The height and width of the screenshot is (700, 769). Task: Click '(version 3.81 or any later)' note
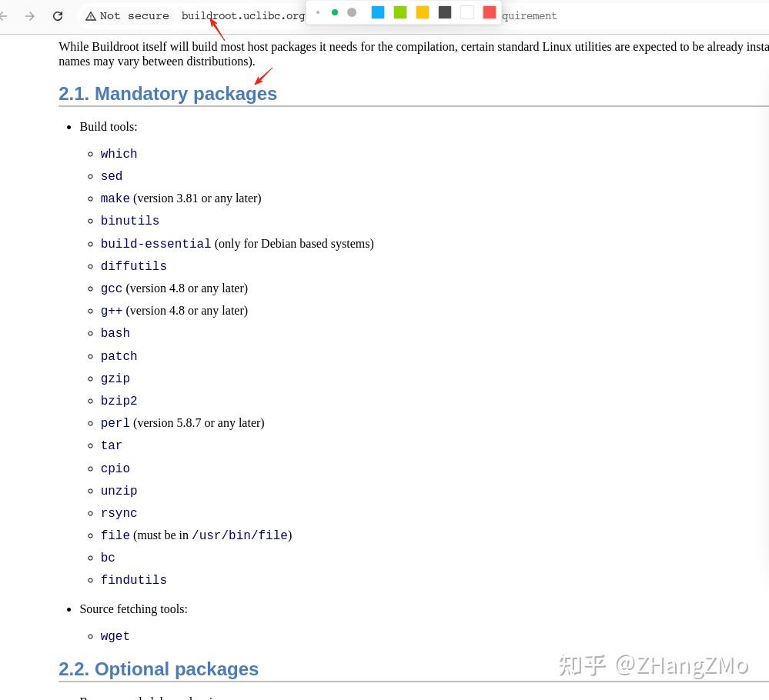(x=197, y=198)
